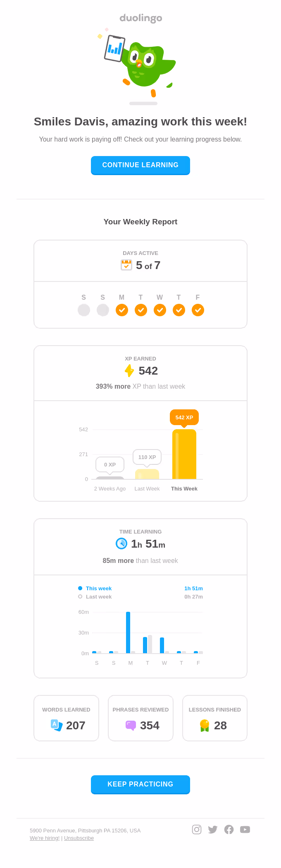Click the Last Week label on the XP chart
The height and width of the screenshot is (868, 281).
147,488
